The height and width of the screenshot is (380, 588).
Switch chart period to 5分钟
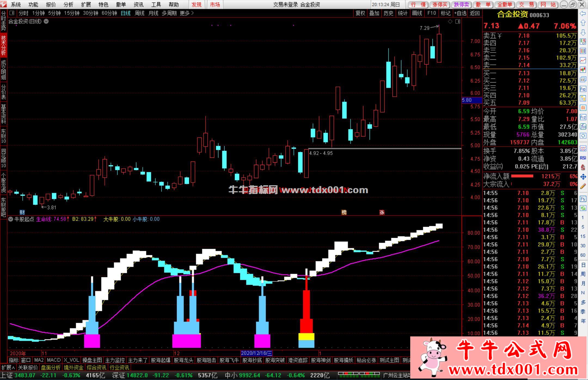click(54, 13)
